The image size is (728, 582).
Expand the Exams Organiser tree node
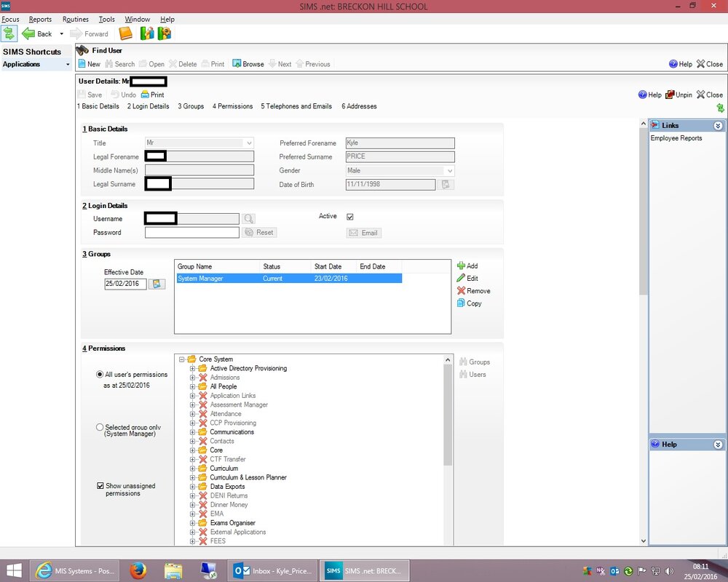coord(192,522)
